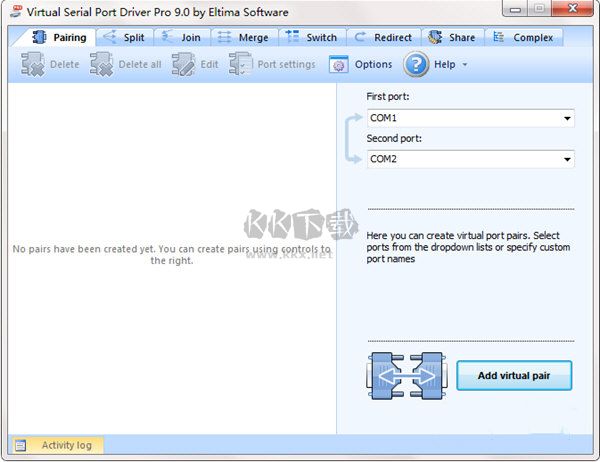Click the Activity log icon
This screenshot has height=462, width=600.
pos(20,446)
